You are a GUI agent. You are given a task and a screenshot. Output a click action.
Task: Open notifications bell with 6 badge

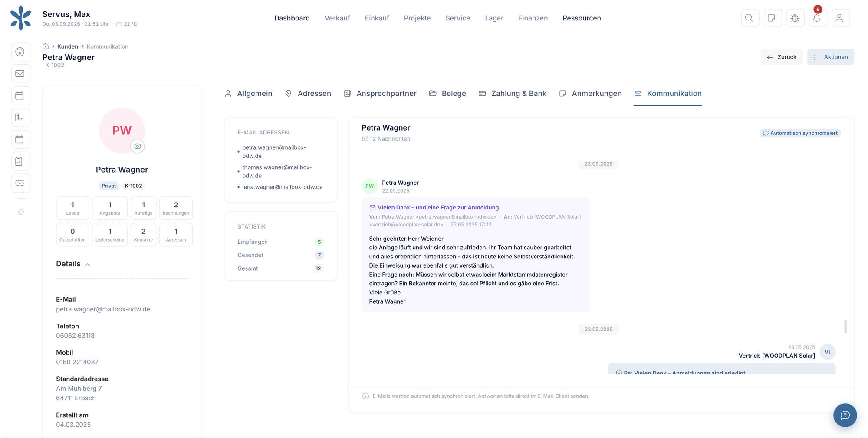point(817,18)
